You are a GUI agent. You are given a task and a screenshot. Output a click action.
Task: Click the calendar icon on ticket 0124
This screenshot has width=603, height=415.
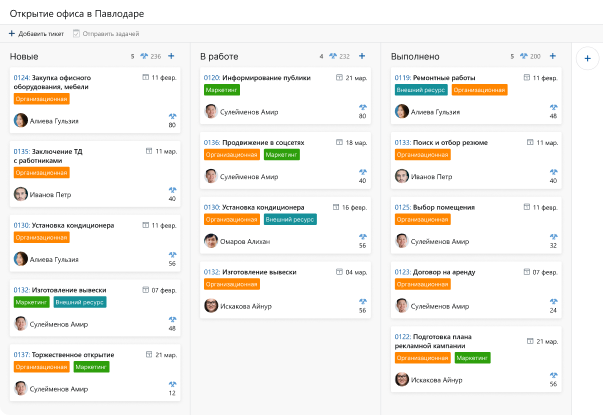(147, 77)
